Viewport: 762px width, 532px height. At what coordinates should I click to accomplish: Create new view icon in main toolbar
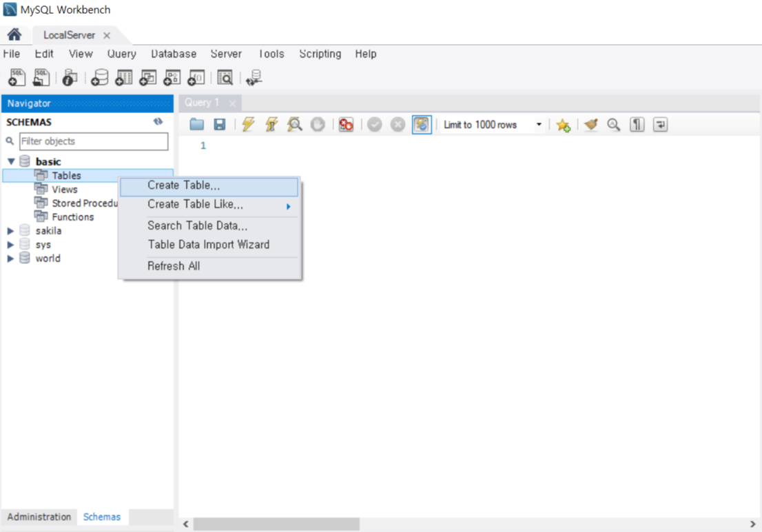coord(147,77)
